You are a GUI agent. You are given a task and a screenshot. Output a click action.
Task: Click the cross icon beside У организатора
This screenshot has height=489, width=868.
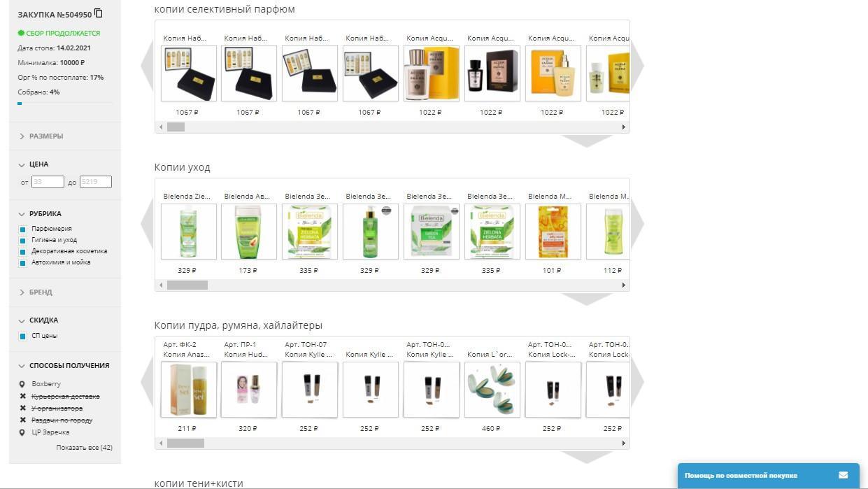click(22, 409)
